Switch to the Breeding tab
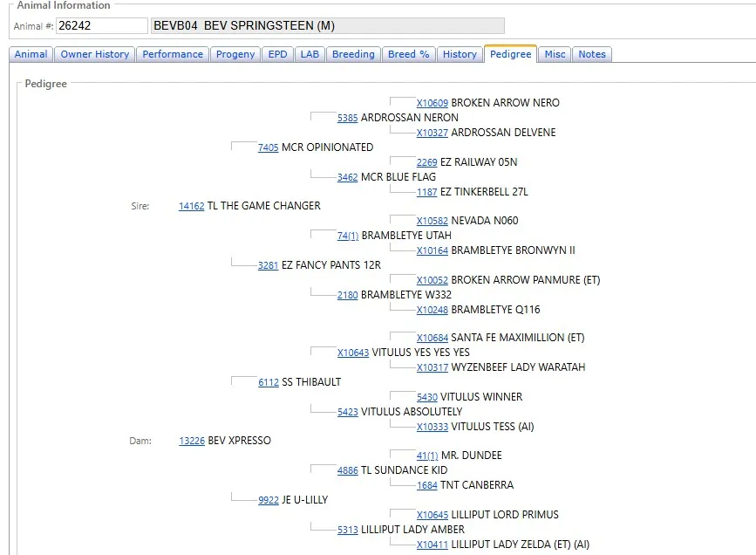This screenshot has height=555, width=756. click(x=353, y=54)
